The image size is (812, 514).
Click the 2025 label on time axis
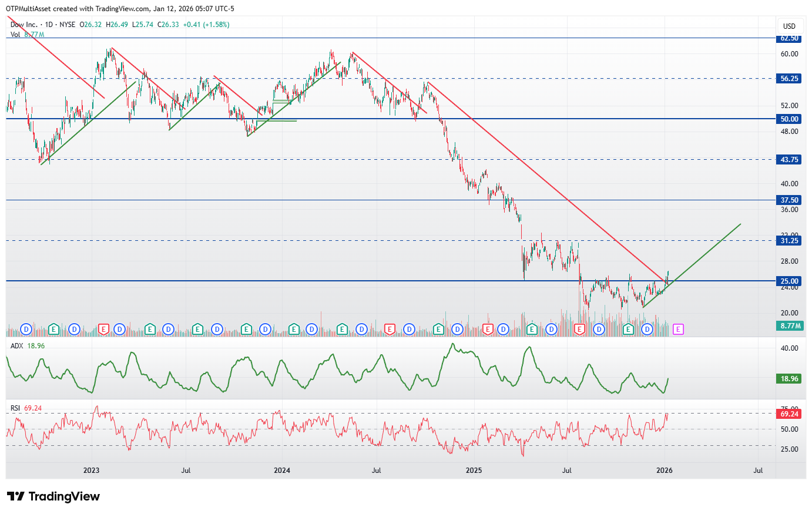[474, 471]
